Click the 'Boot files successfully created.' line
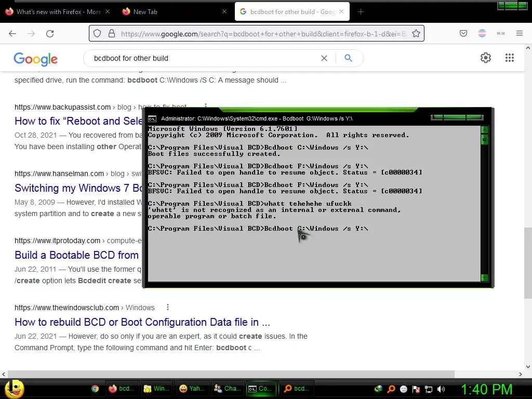The width and height of the screenshot is (532, 399). [214, 154]
